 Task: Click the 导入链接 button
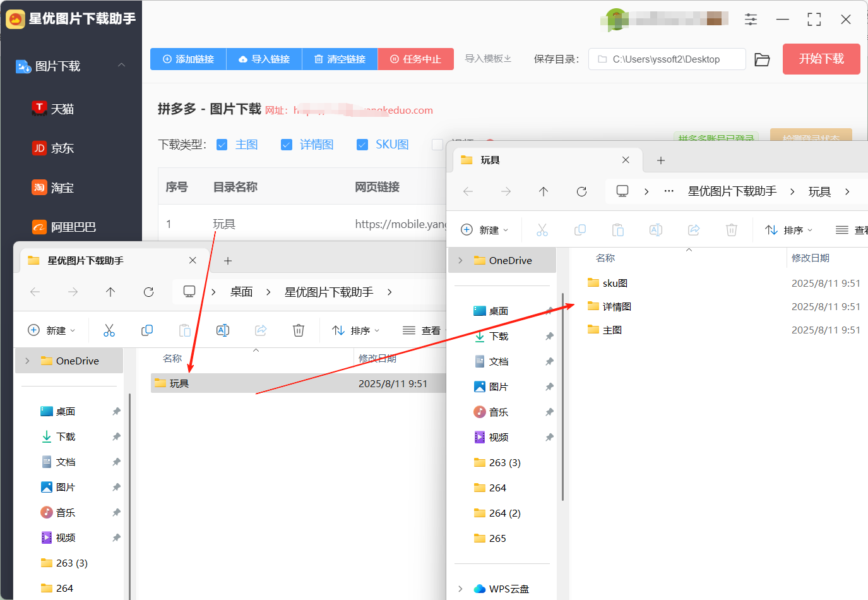264,59
